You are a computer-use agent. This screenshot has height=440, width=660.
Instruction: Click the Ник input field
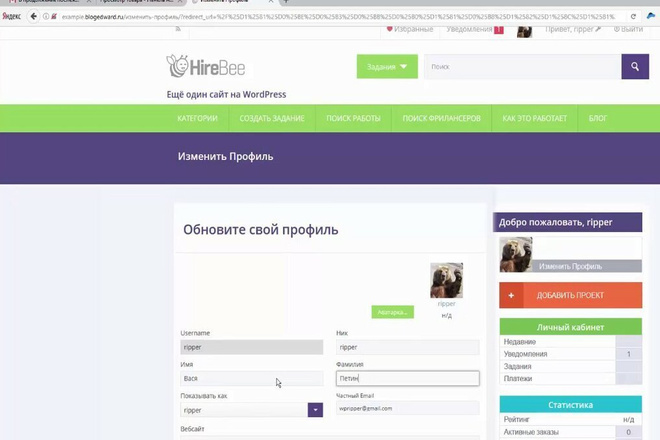tap(407, 347)
